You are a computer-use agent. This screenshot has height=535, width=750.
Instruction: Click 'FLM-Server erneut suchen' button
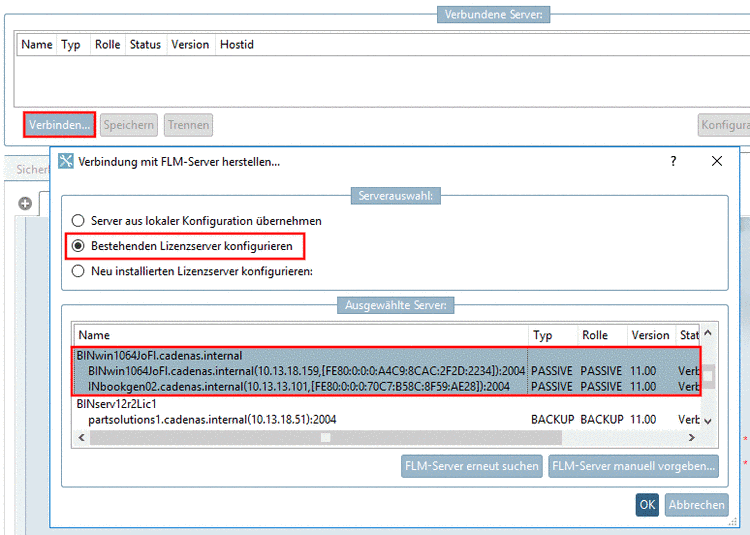click(x=472, y=466)
